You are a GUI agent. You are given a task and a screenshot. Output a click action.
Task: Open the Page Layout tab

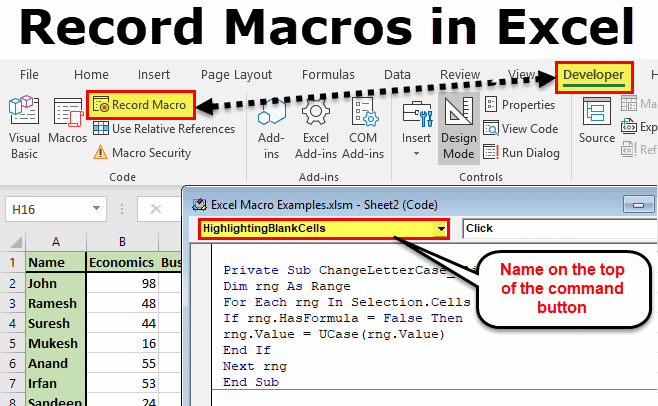(x=236, y=75)
